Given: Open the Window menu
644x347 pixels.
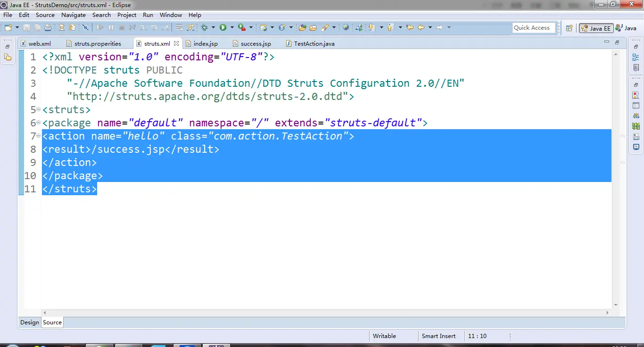Looking at the screenshot, I should coord(171,15).
